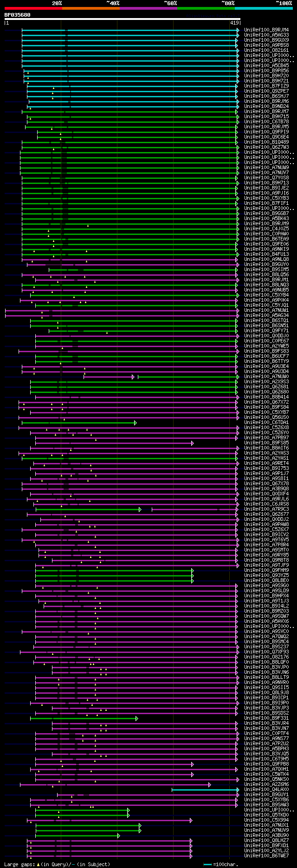This screenshot has width=297, height=868.
Task: Open the UniRef100_C6TB78 hit link
Action: (266, 122)
